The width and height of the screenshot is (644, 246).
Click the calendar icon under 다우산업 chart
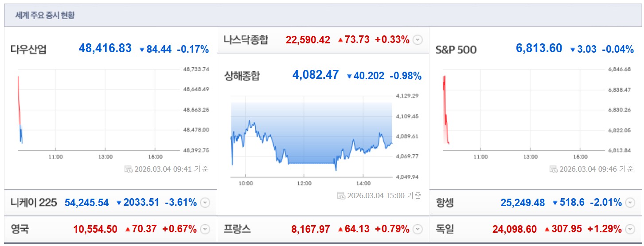coord(129,169)
